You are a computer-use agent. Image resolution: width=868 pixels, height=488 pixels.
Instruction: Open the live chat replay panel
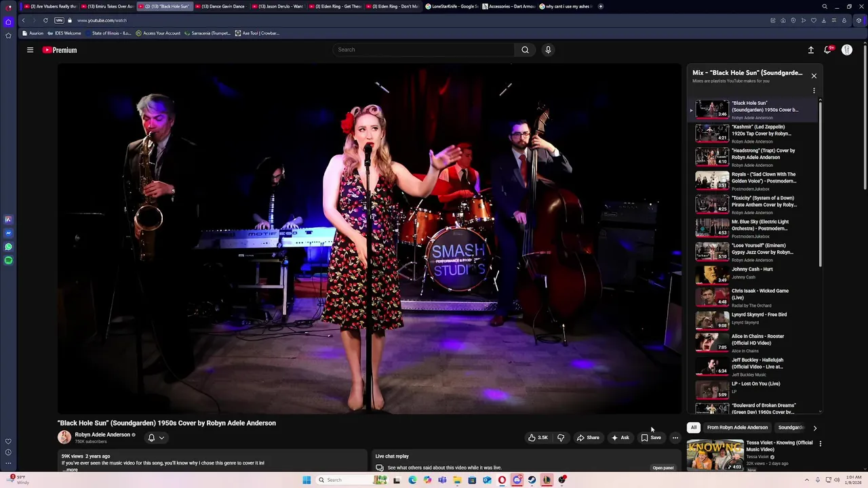(663, 468)
